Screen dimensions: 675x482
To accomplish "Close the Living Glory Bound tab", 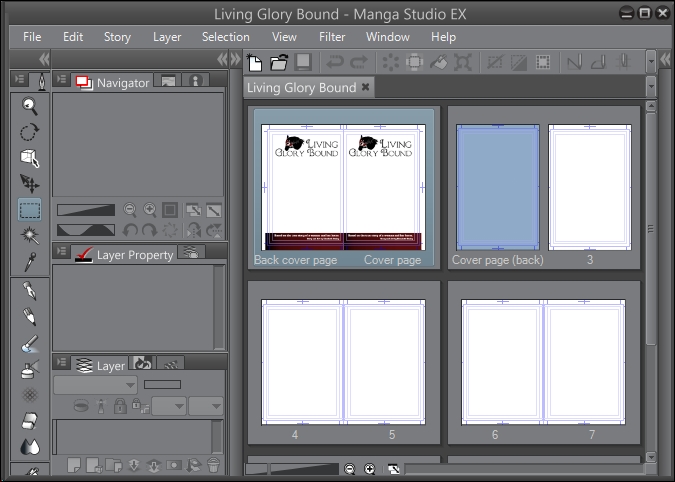I will 365,87.
